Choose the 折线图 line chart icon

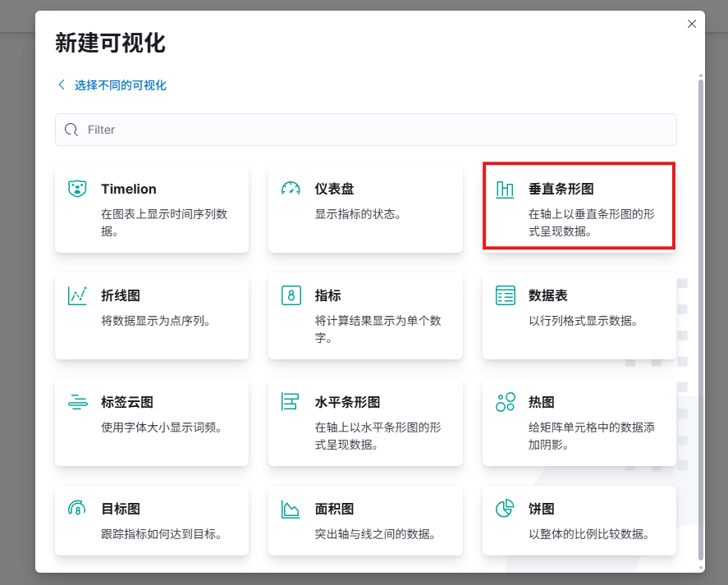[77, 295]
